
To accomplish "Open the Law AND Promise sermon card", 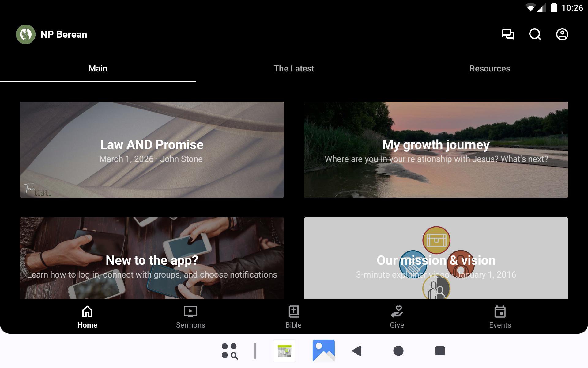I will pos(152,150).
